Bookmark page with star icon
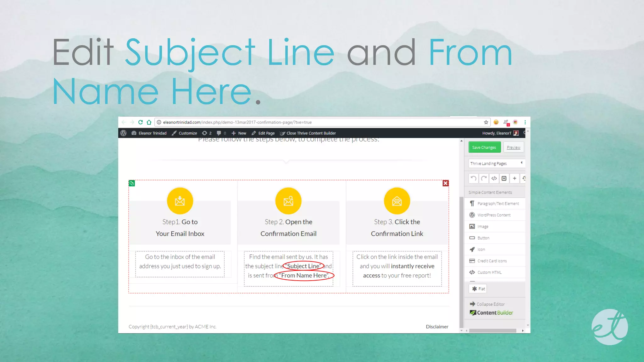Screen dimensions: 644x362 click(486, 122)
